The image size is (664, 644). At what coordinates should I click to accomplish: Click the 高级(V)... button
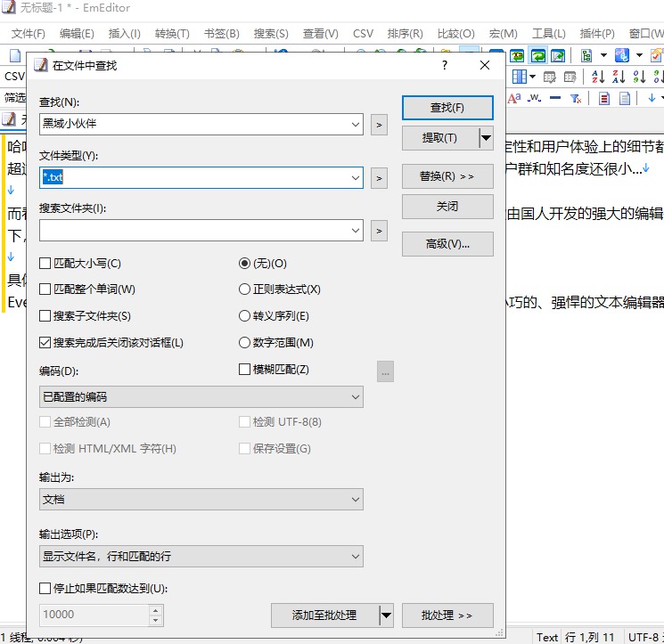click(447, 244)
